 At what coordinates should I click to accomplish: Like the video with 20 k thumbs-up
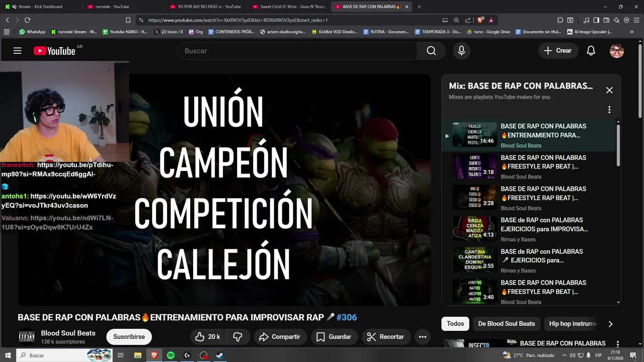[x=208, y=337]
